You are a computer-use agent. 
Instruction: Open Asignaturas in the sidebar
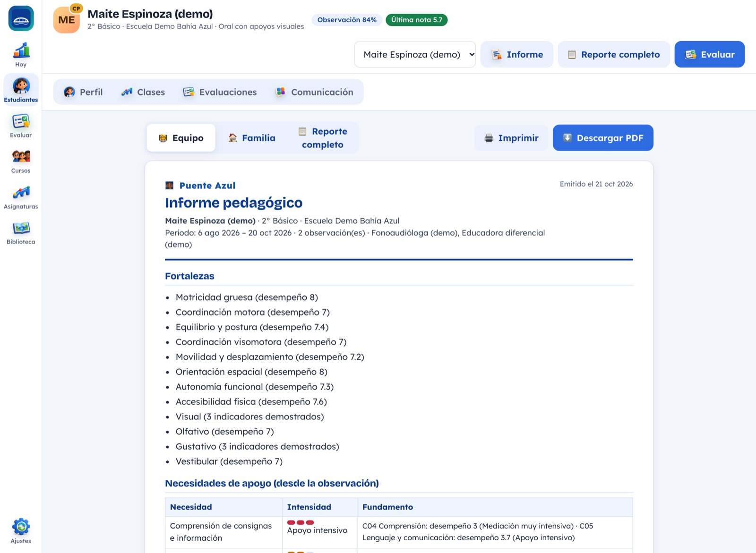21,197
